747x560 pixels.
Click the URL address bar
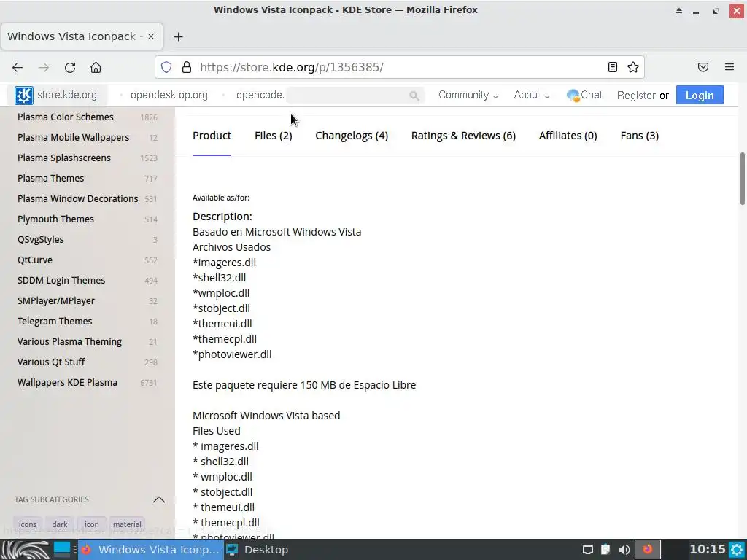(399, 67)
